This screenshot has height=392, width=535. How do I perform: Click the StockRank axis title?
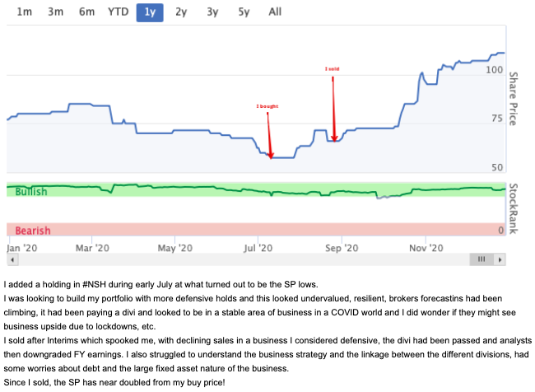(x=514, y=209)
